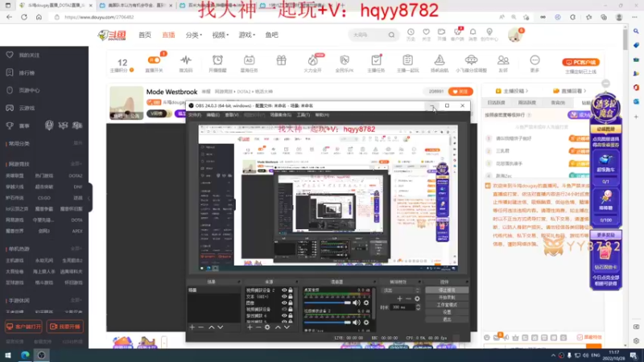Viewport: 644px width, 362px height.
Task: Open 主播任务 checklist icon
Action: coord(376,60)
